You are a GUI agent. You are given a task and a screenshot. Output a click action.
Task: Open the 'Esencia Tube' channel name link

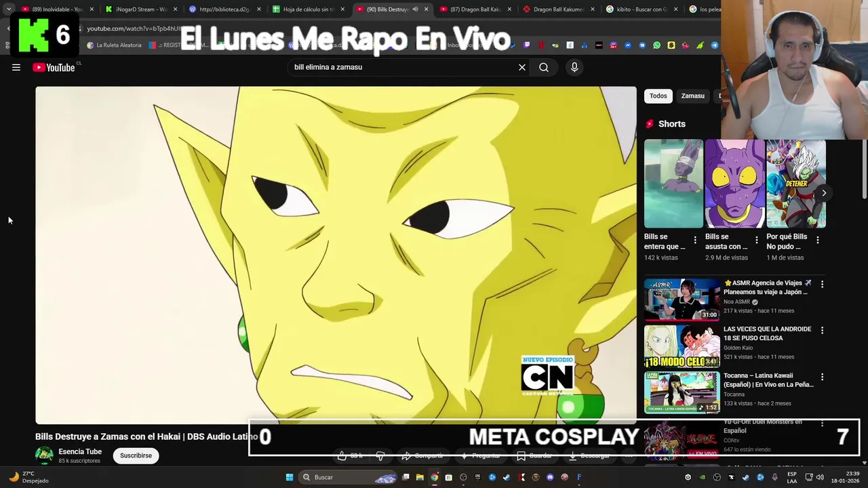coord(80,451)
